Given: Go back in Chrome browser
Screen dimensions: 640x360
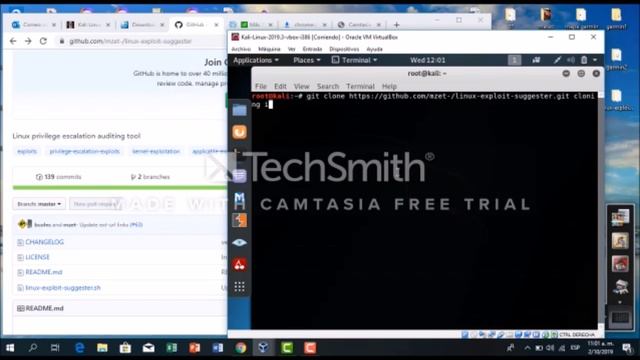Looking at the screenshot, I should [x=13, y=41].
